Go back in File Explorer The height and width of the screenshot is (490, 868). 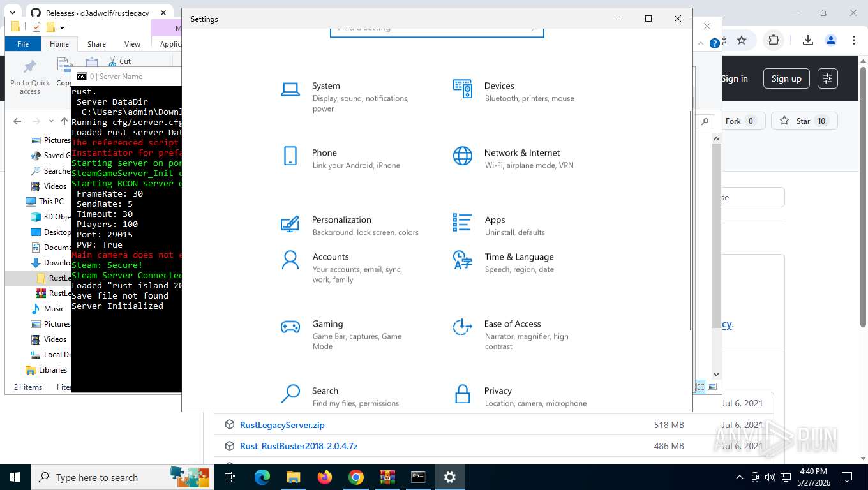pyautogui.click(x=17, y=121)
